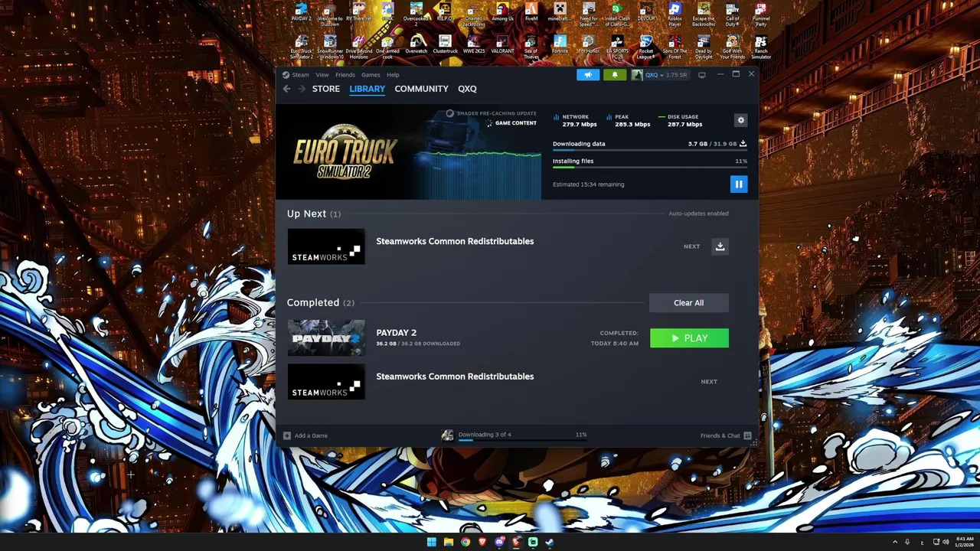Click the DISK USAGE 287.7 Mbps stat
The image size is (980, 551).
point(680,121)
